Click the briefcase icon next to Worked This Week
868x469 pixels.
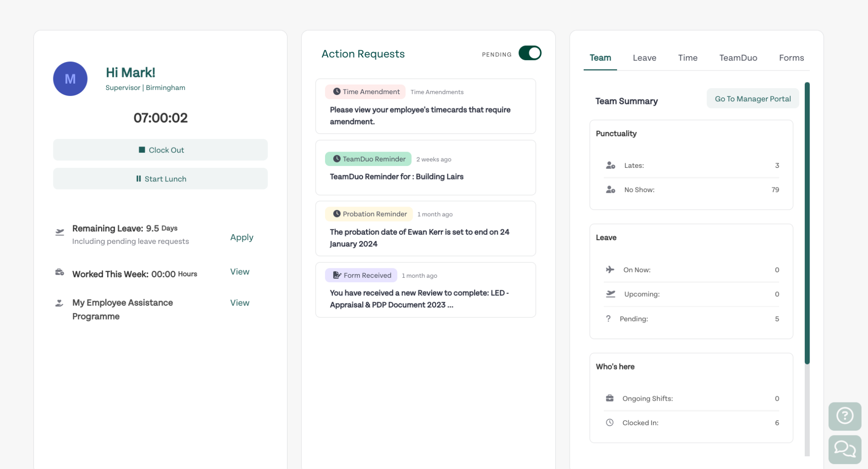pyautogui.click(x=59, y=272)
